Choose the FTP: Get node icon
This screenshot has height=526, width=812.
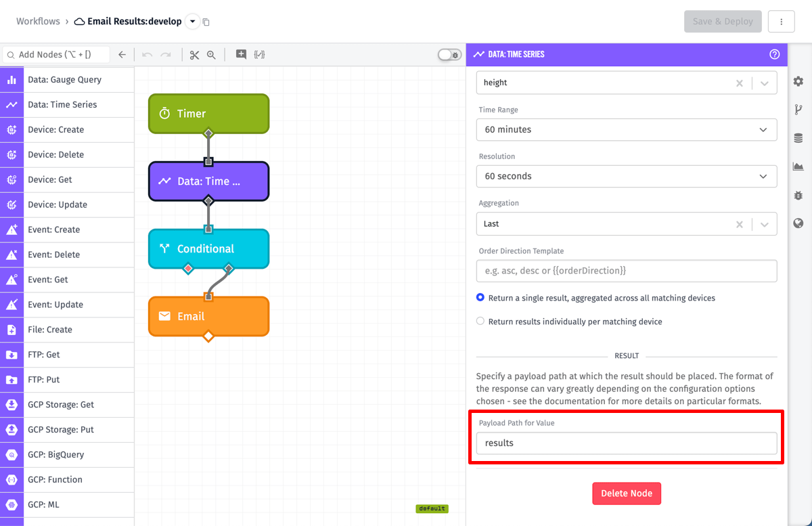[12, 355]
